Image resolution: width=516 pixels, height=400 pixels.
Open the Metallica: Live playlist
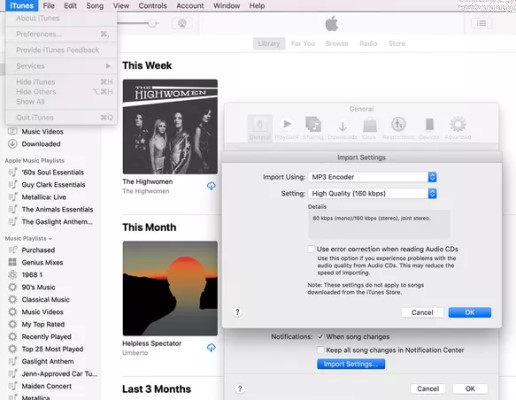coord(44,197)
